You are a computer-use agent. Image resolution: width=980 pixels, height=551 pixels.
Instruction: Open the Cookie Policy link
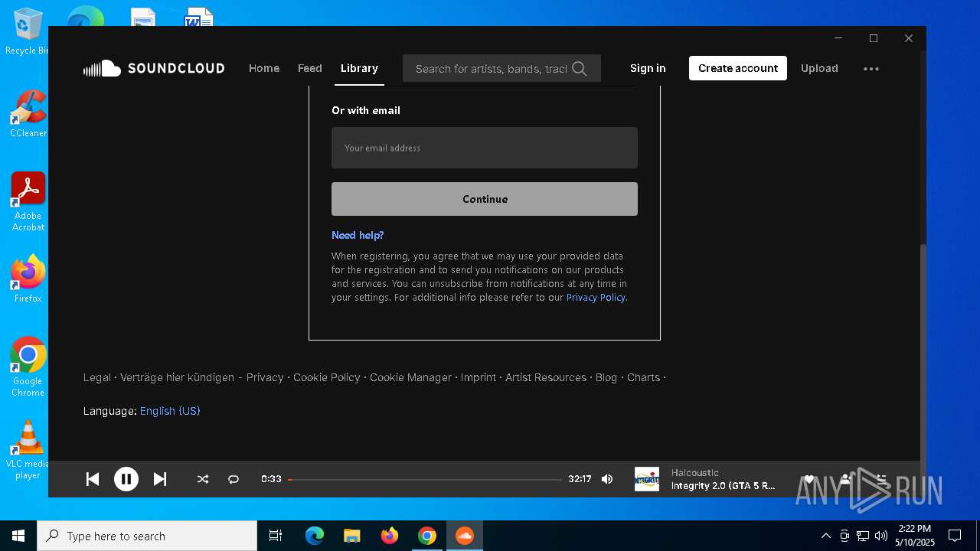point(327,377)
